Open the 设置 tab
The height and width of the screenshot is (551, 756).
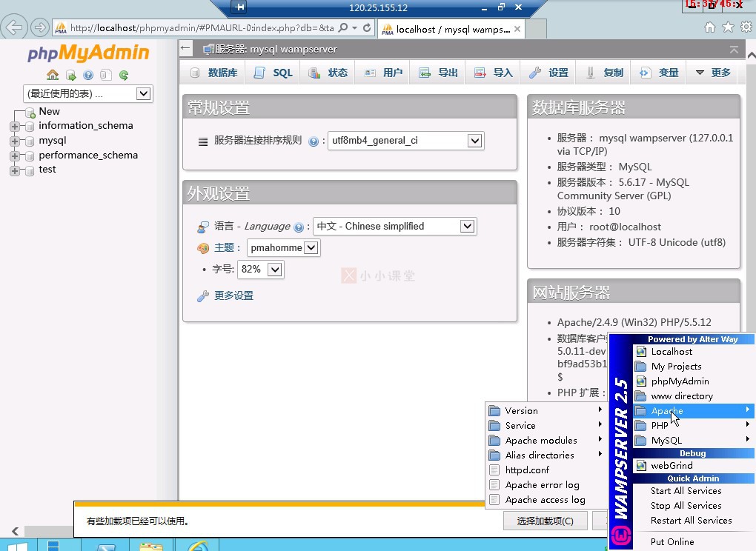pyautogui.click(x=548, y=73)
